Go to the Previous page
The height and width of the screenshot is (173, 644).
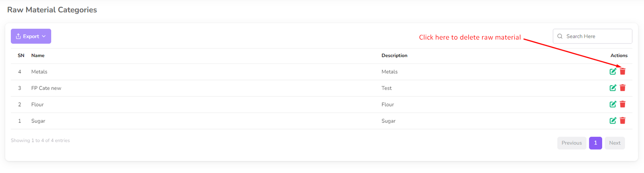pos(572,143)
